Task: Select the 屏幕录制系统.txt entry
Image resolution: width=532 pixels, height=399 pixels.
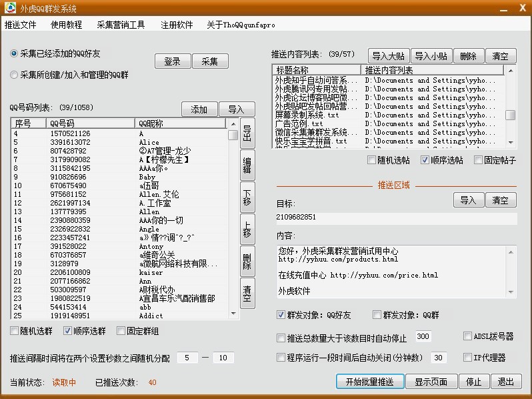Action: (389, 115)
